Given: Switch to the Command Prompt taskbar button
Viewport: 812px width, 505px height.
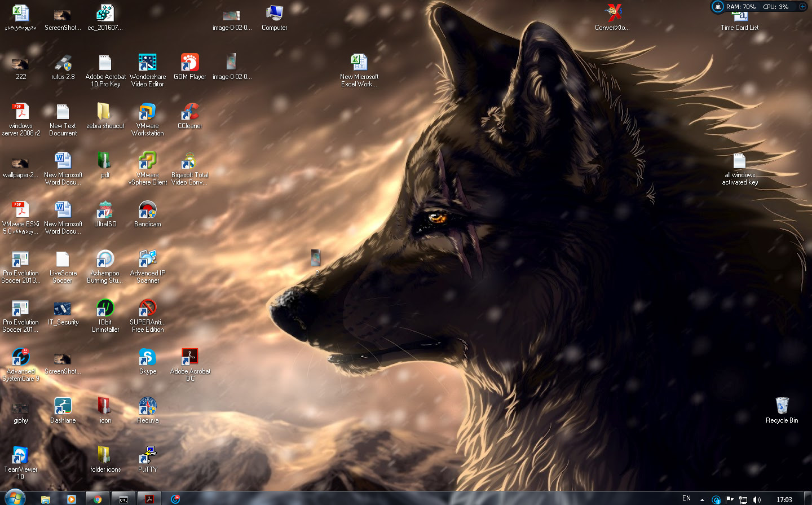Looking at the screenshot, I should pos(123,499).
